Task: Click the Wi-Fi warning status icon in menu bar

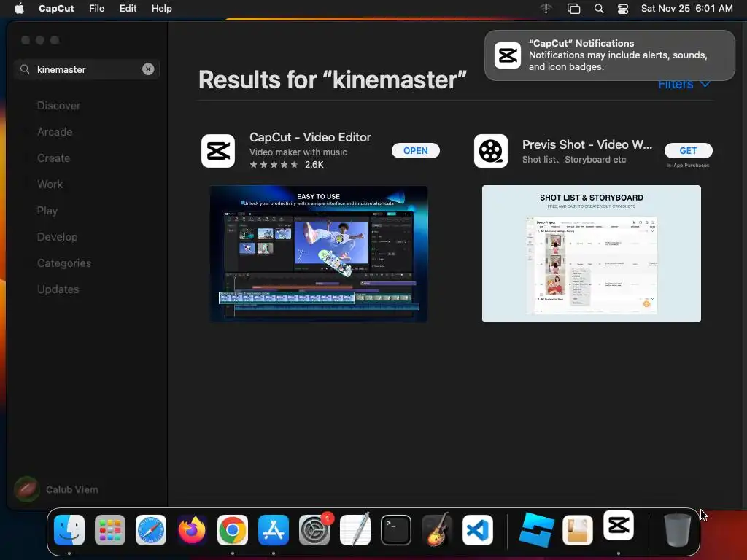Action: click(x=546, y=9)
